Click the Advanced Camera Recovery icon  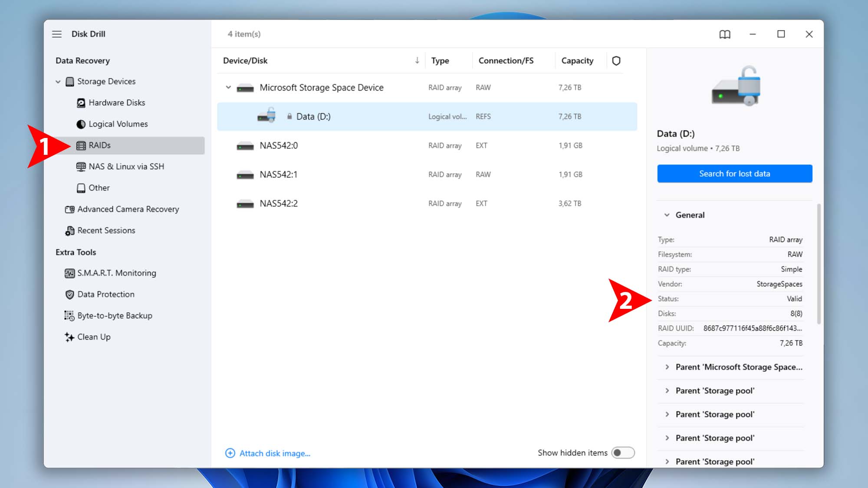[69, 209]
